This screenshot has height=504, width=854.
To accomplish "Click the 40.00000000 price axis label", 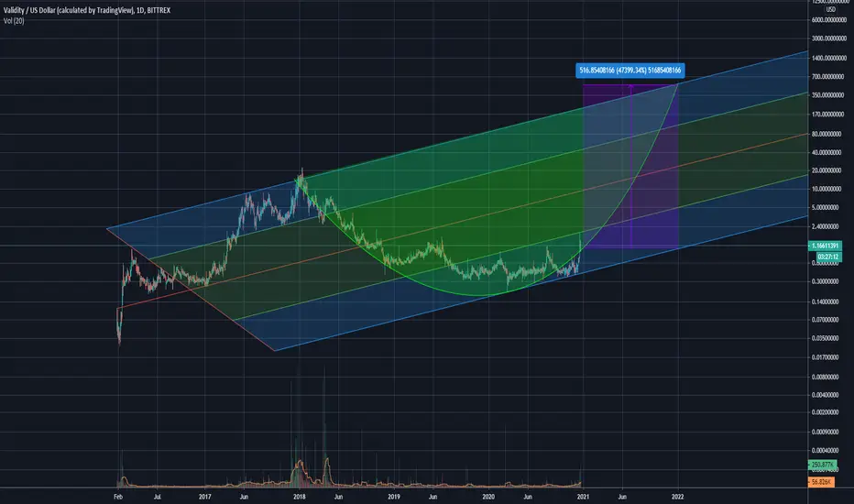I will 827,152.
